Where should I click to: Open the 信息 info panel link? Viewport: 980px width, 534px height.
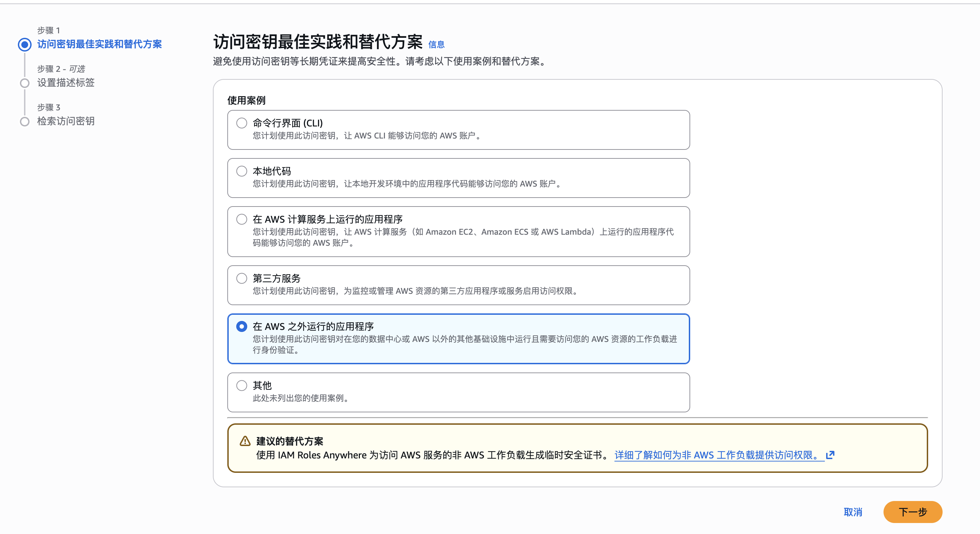437,45
